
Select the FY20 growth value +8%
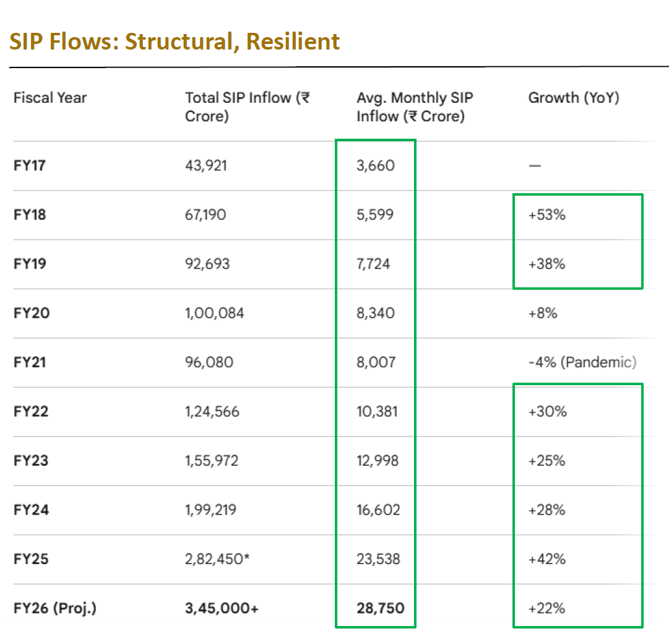tap(543, 313)
